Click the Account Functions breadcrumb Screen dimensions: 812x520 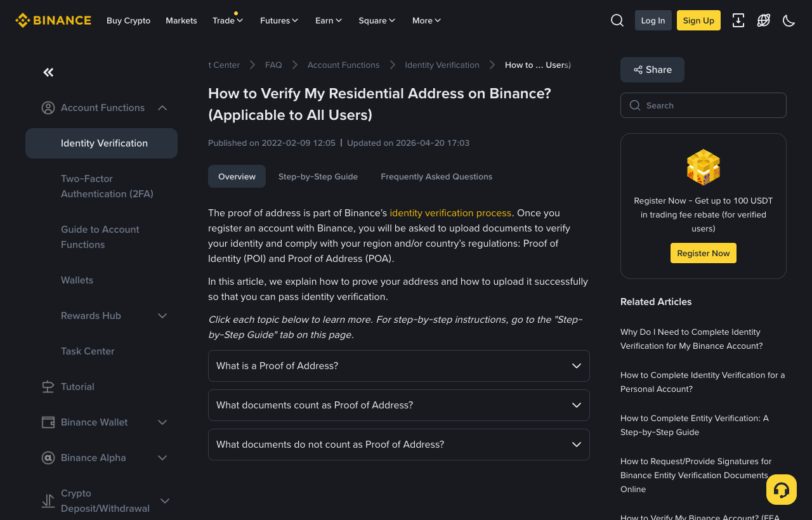click(343, 65)
